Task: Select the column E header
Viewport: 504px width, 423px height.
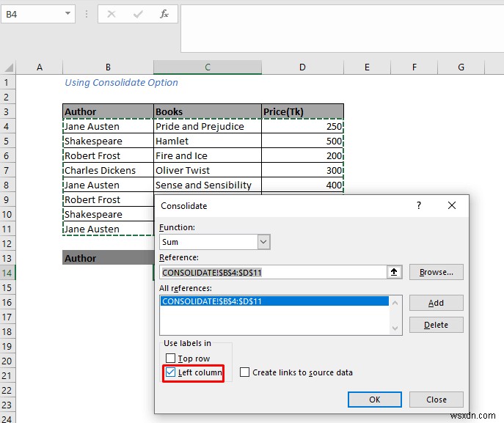Action: click(x=367, y=67)
